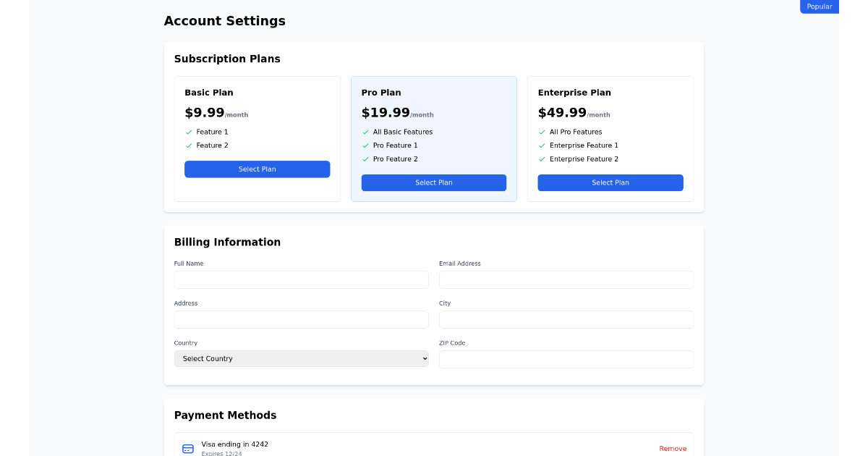Remove the Visa ending in 4242
Viewport: 868px width, 456px height.
click(x=673, y=448)
